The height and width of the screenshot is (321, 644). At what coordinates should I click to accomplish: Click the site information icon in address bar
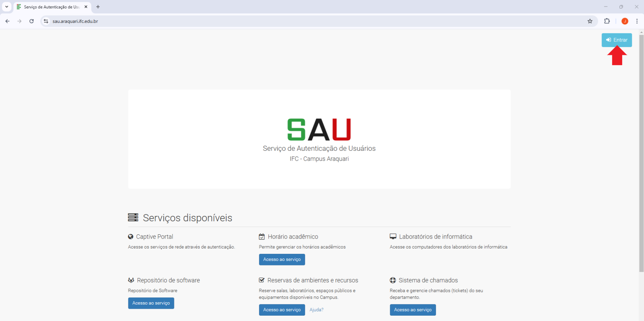(x=46, y=21)
